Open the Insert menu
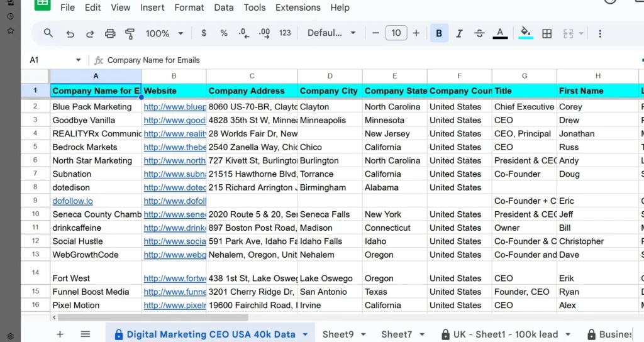 pyautogui.click(x=152, y=8)
